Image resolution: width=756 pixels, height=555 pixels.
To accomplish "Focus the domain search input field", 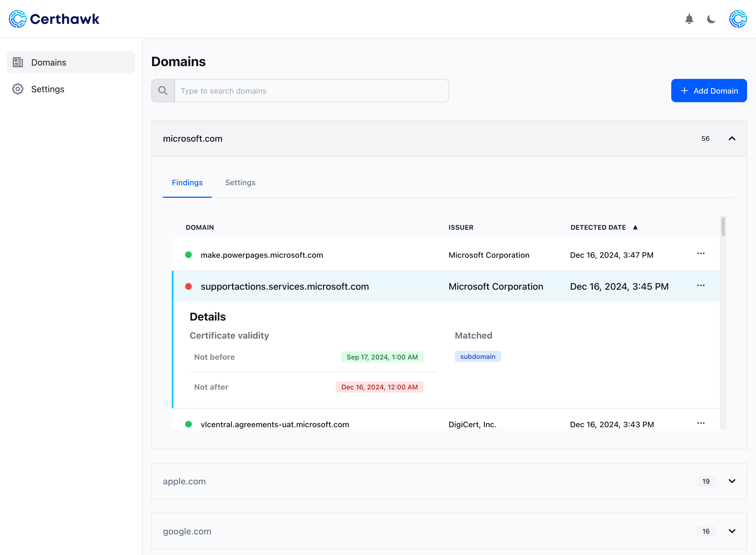I will tap(311, 91).
